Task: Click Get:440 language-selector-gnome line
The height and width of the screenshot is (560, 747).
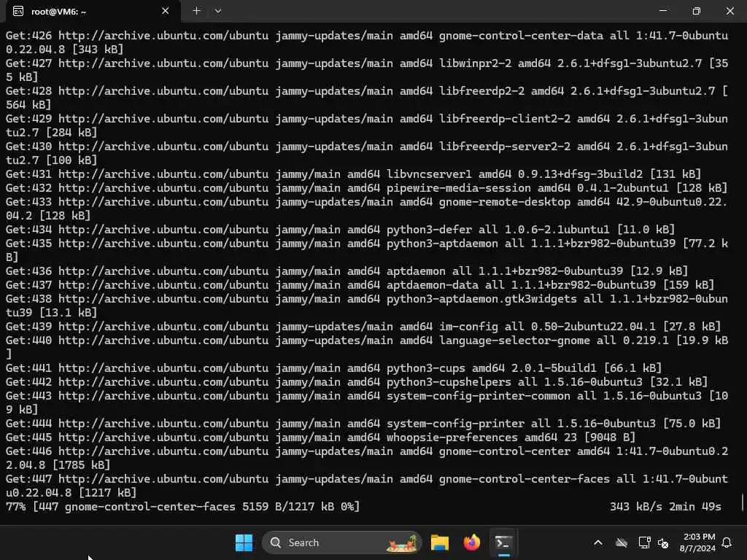Action: (x=367, y=346)
